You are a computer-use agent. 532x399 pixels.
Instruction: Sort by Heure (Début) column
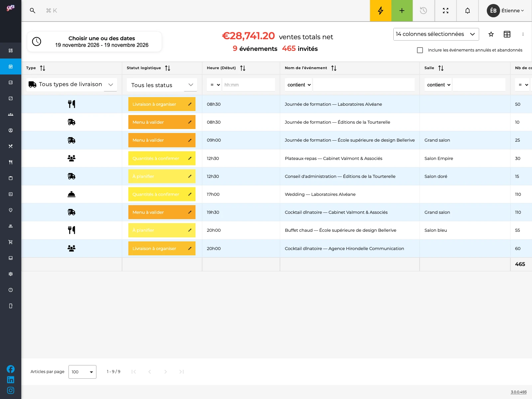pos(243,68)
